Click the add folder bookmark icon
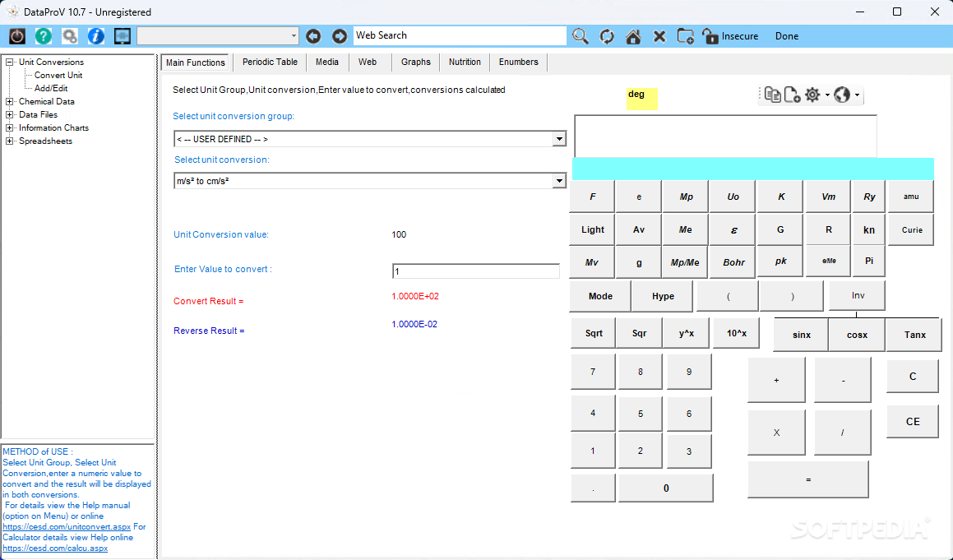Viewport: 953px width, 560px height. [686, 36]
